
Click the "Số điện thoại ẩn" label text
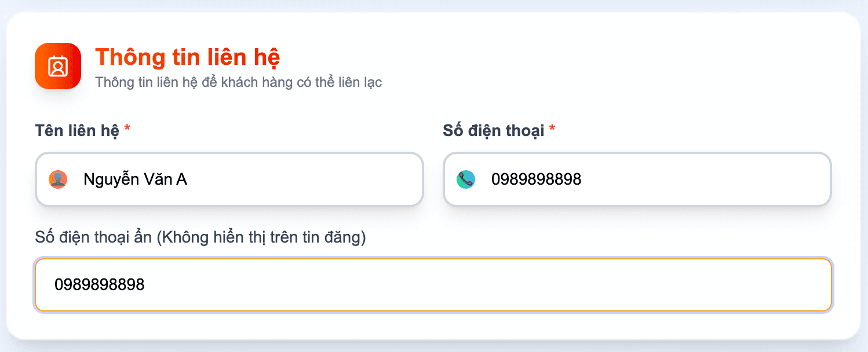pyautogui.click(x=94, y=237)
